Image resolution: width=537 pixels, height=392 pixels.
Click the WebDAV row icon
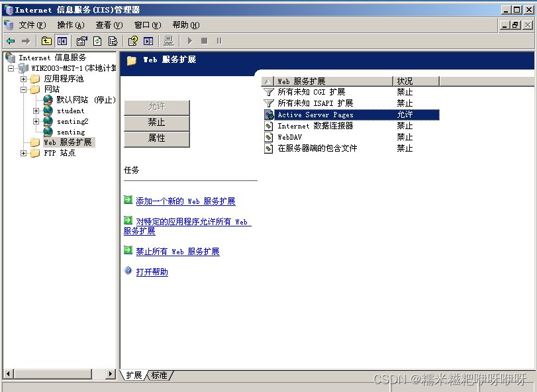click(269, 137)
